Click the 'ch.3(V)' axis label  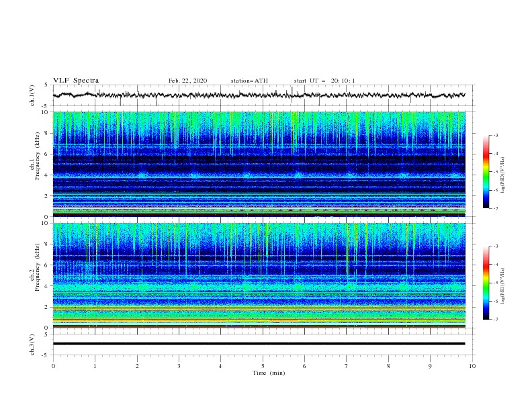click(32, 345)
